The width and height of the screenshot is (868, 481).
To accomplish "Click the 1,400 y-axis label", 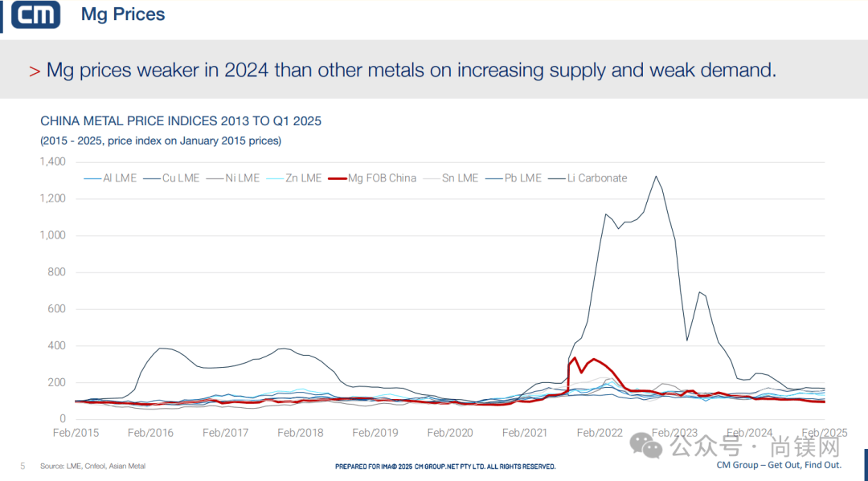I will click(x=52, y=162).
